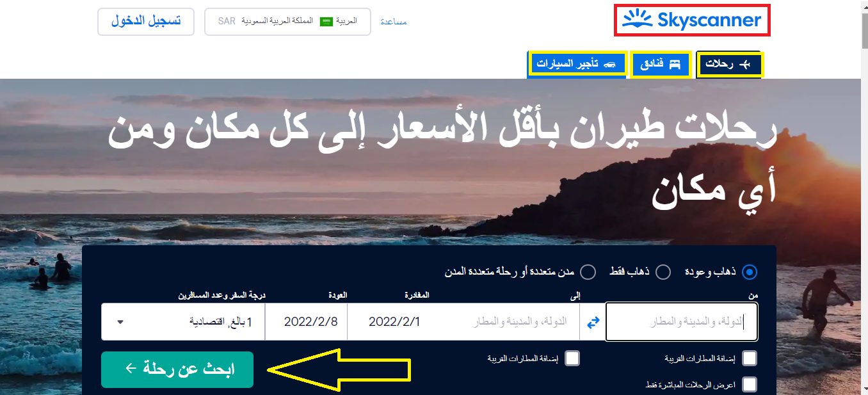868x395 pixels.
Task: Check nearby airports box under destination field
Action: coord(572,359)
